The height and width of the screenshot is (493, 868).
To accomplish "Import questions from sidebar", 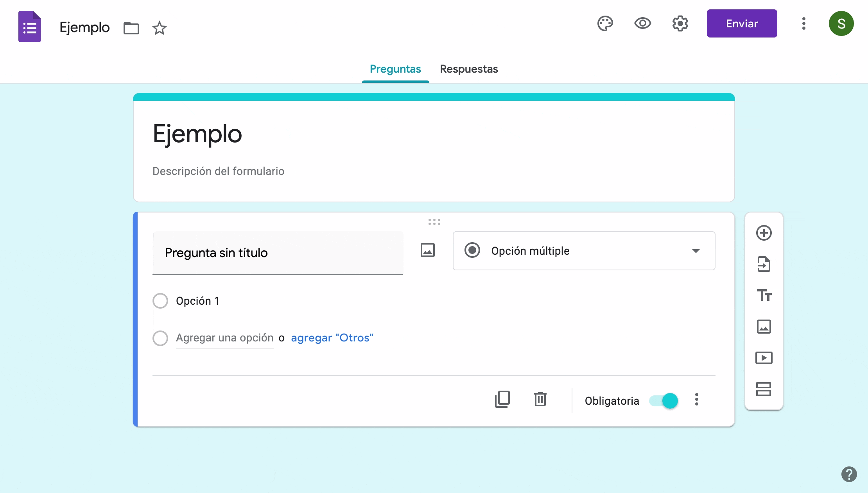I will 764,264.
